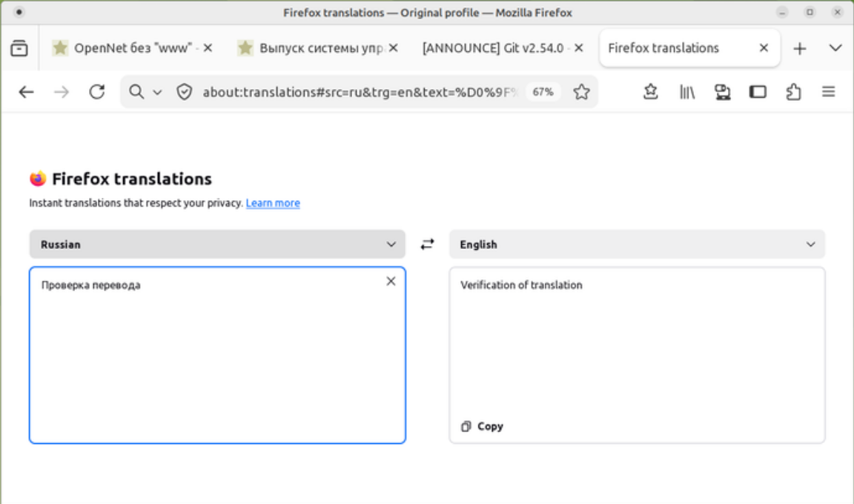Viewport: 854px width, 504px height.
Task: Open the English target language dropdown
Action: click(x=636, y=244)
